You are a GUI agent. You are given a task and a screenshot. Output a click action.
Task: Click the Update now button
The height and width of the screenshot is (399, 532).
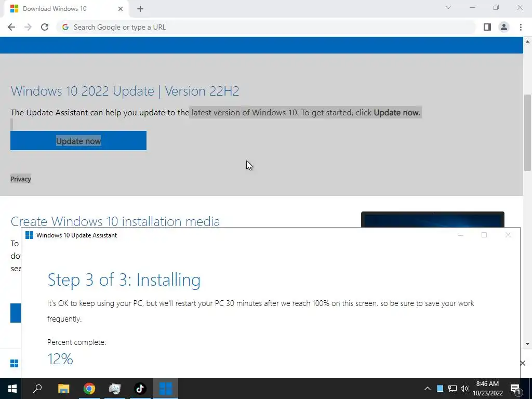[78, 140]
